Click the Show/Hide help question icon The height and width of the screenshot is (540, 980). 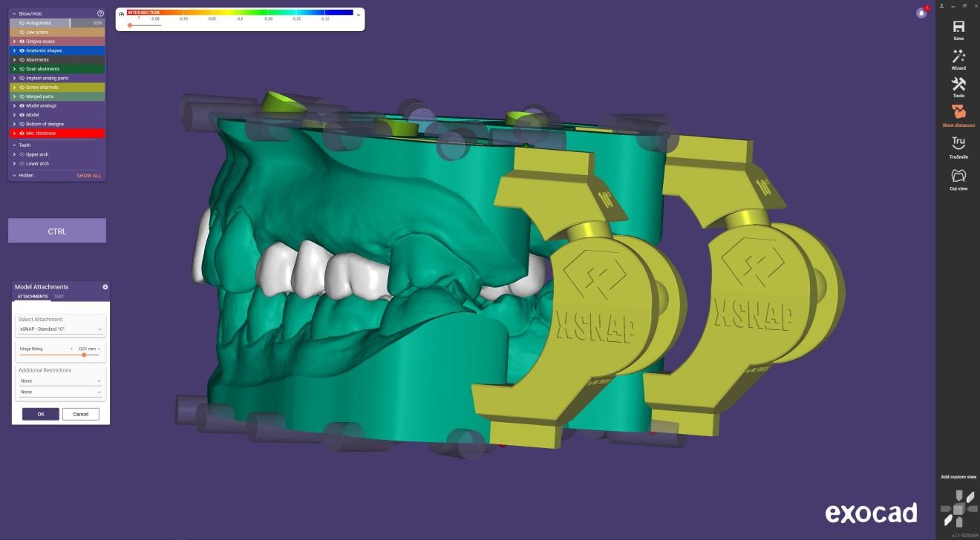100,13
